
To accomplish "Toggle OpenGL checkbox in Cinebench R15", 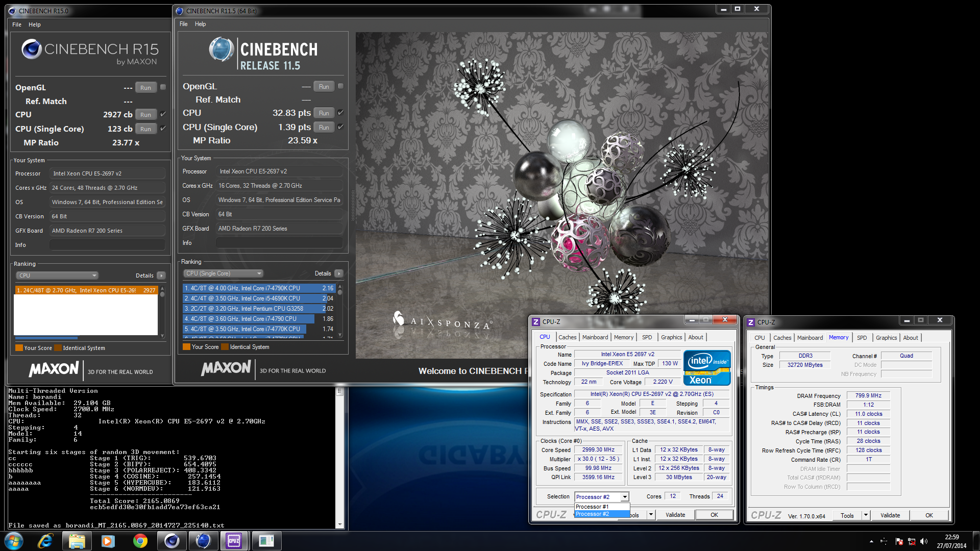I will [163, 87].
